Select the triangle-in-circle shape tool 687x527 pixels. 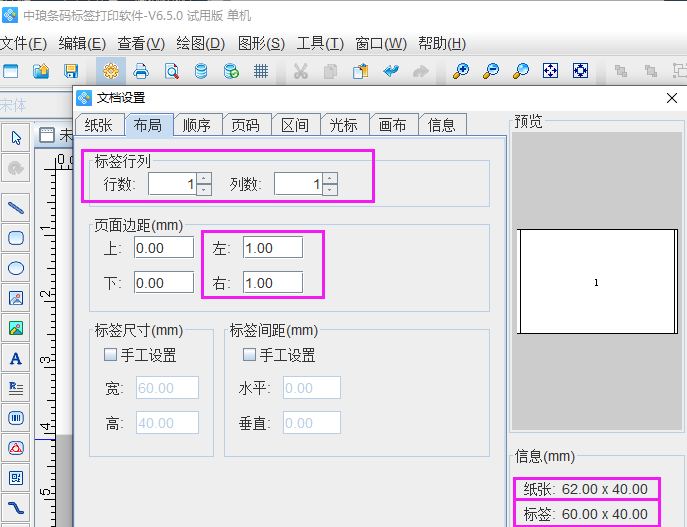click(16, 448)
